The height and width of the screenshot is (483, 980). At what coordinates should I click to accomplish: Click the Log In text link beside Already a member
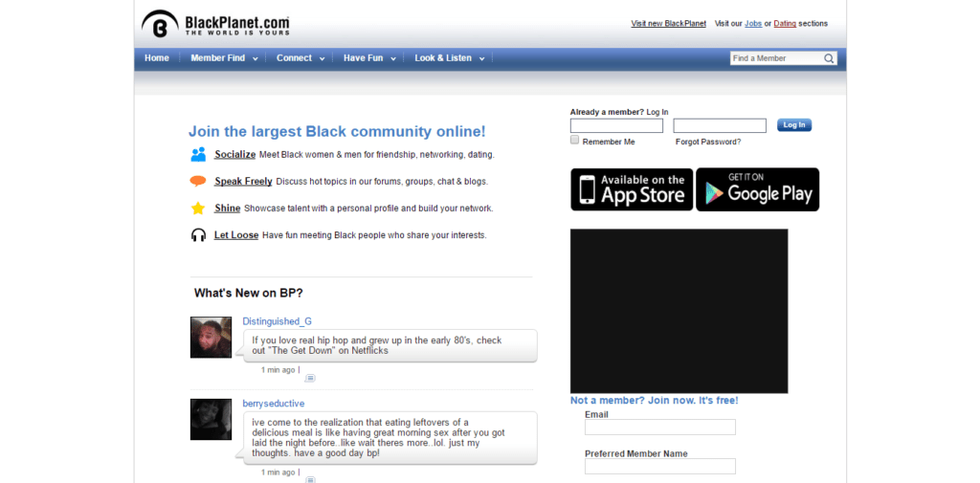657,112
